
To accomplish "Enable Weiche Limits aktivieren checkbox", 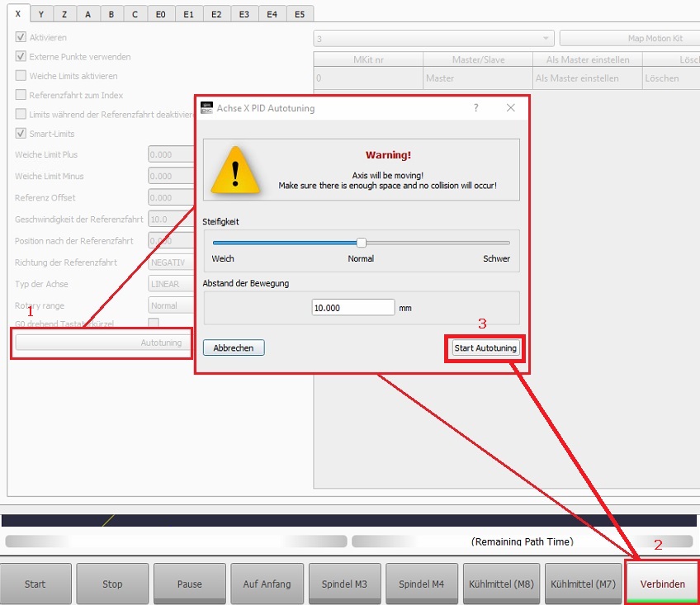I will coord(21,76).
